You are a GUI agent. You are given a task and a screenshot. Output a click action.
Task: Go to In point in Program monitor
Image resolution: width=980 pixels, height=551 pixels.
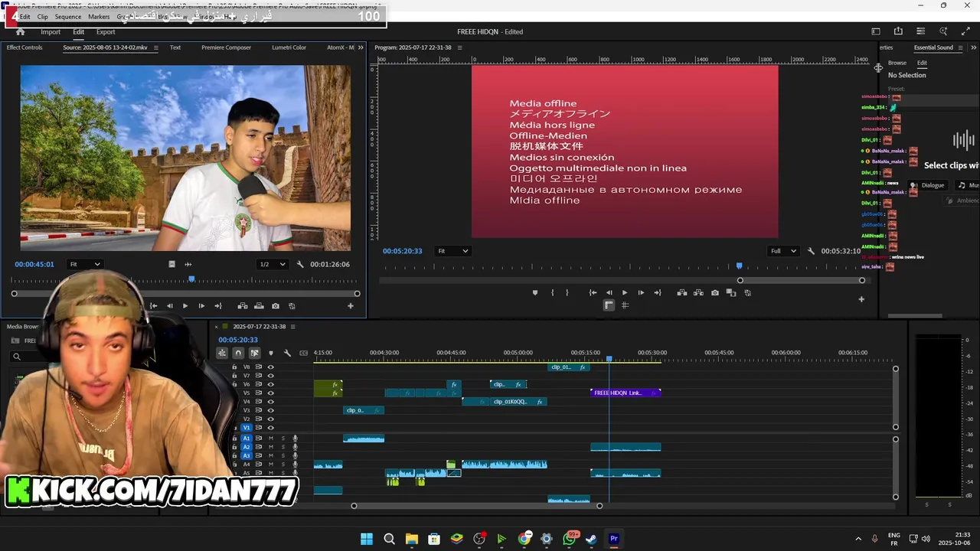pyautogui.click(x=593, y=292)
